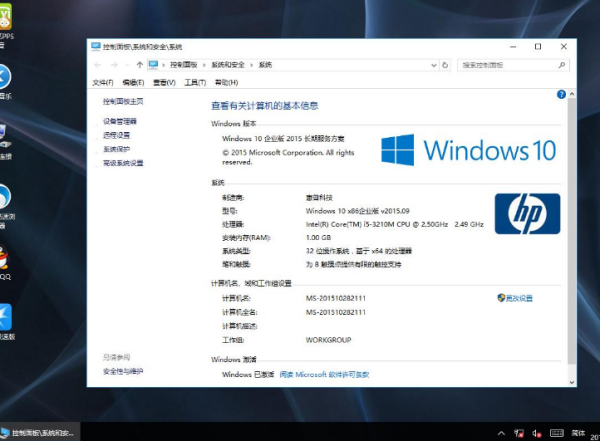Click 更改设置 link with shield

[515, 298]
